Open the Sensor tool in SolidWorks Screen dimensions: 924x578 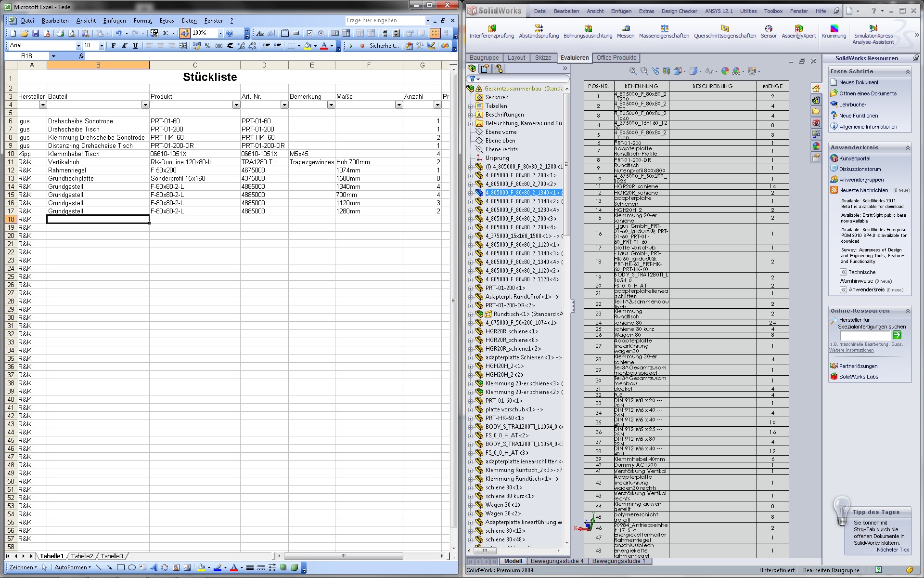(769, 32)
